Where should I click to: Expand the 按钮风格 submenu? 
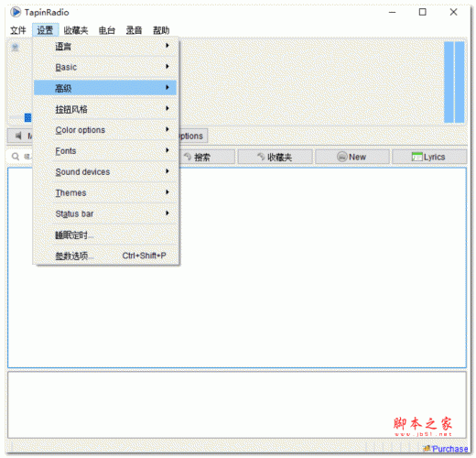(105, 109)
